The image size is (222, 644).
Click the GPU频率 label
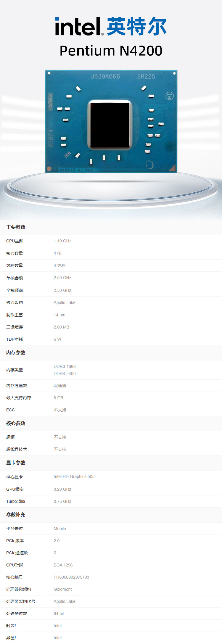(15, 490)
